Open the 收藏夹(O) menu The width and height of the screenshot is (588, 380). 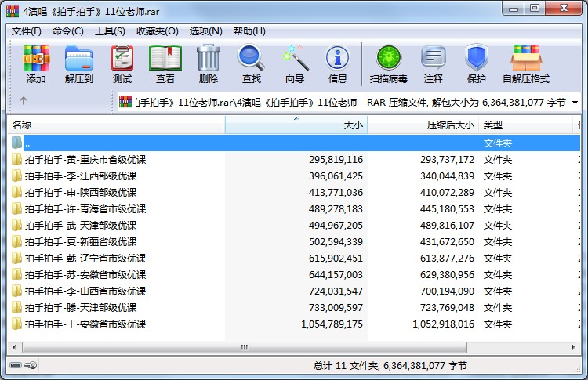pos(157,31)
